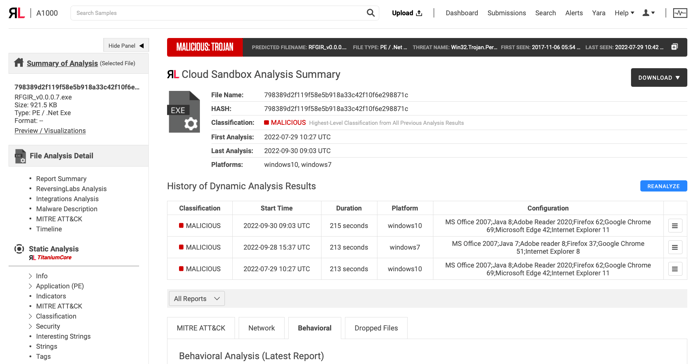The height and width of the screenshot is (364, 700).
Task: Click the 215 seconds duration cell
Action: point(349,226)
